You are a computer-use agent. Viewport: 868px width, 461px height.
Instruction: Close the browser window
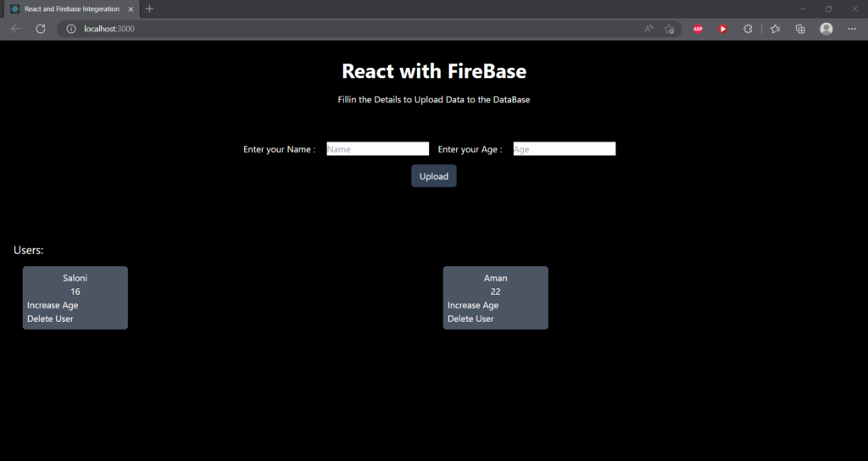click(854, 8)
